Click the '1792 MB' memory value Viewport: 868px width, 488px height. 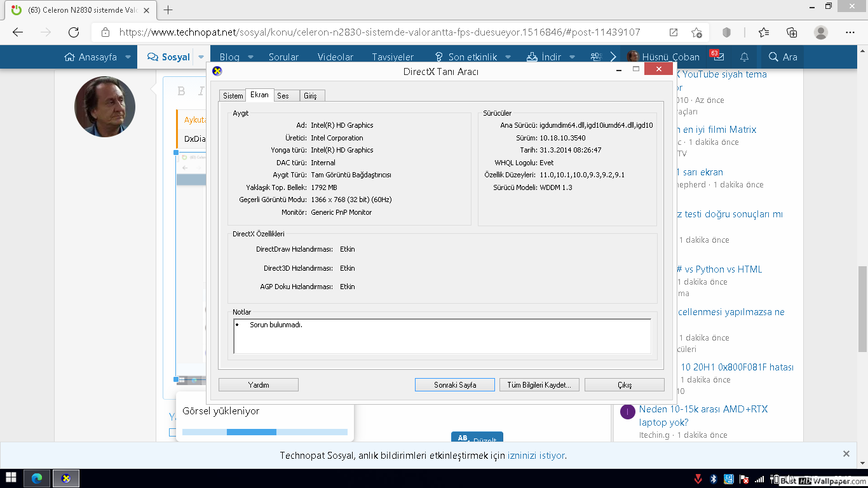tap(324, 187)
